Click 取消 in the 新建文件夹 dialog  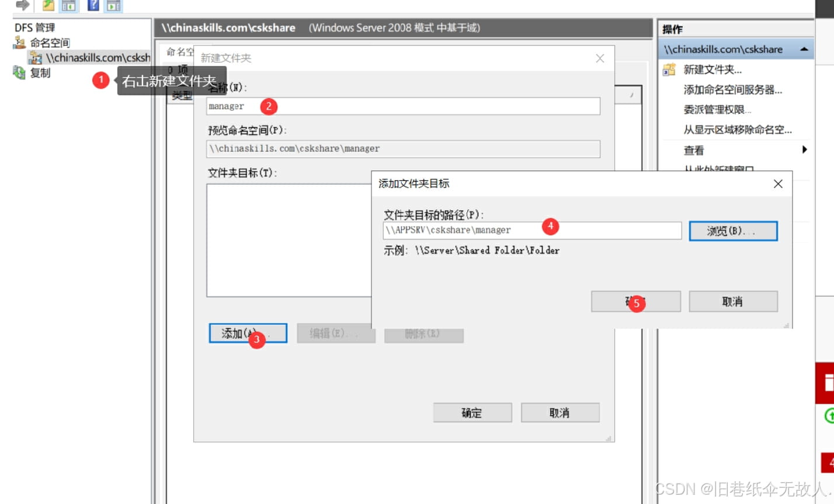click(560, 412)
